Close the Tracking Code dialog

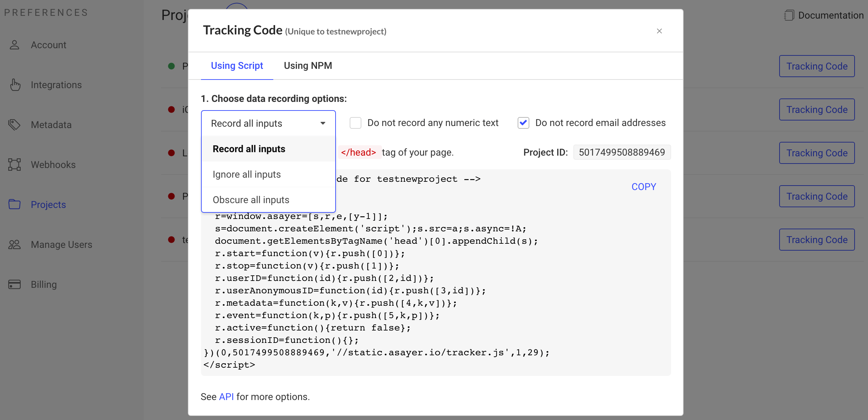tap(659, 31)
